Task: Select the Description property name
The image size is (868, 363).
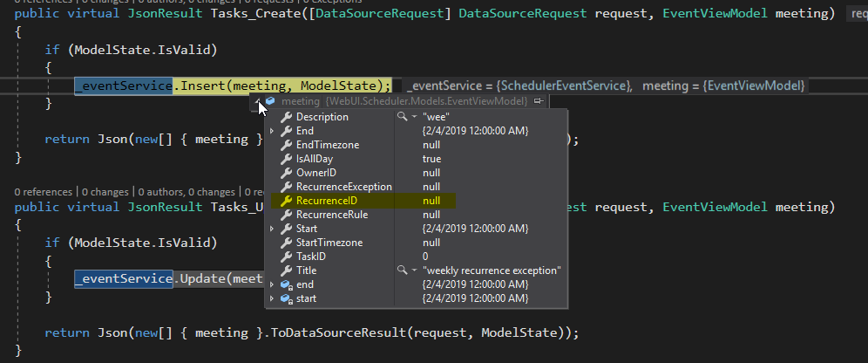Action: pyautogui.click(x=322, y=117)
